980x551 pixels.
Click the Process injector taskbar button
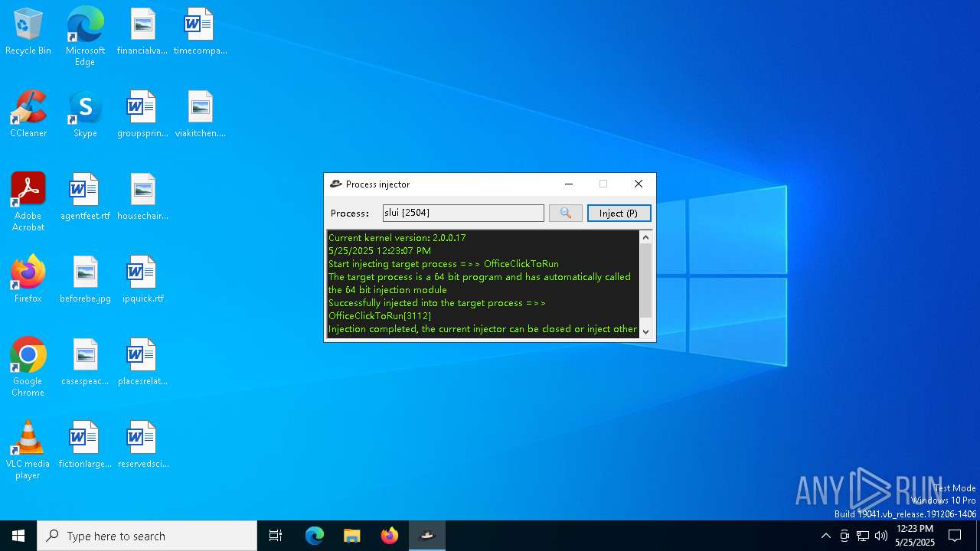tap(427, 536)
